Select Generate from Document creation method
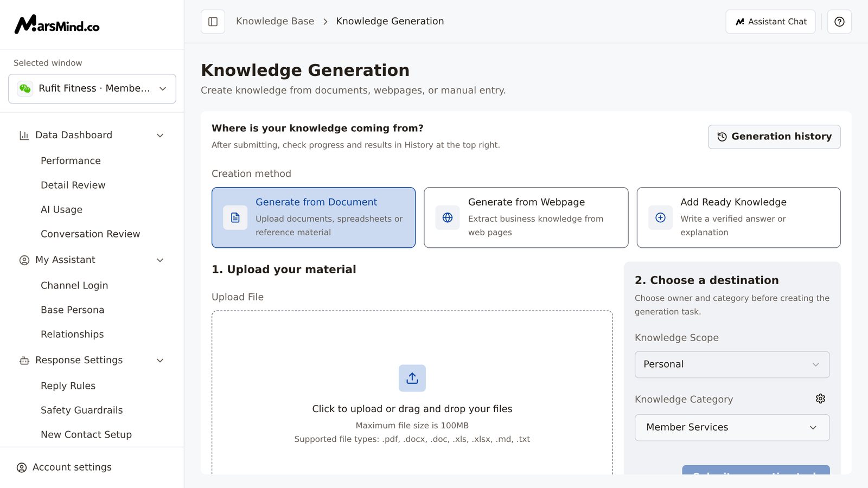868x488 pixels. pos(314,217)
